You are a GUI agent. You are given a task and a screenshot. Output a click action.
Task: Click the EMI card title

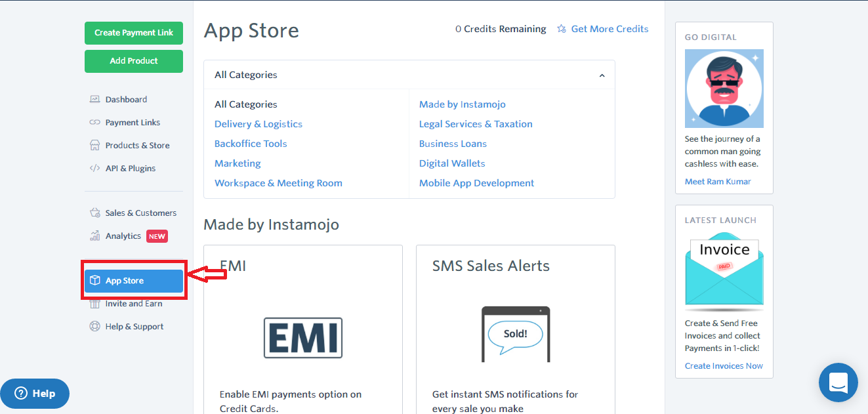pos(233,266)
